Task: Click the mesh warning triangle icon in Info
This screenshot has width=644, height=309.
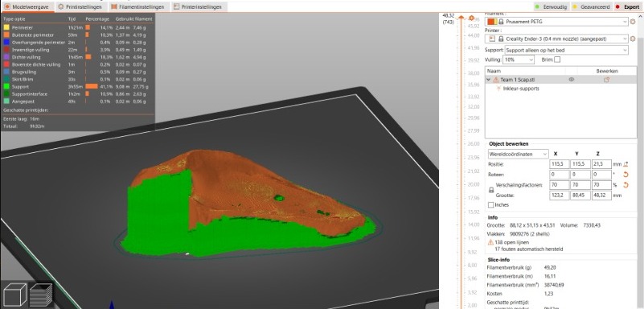Action: coord(490,242)
